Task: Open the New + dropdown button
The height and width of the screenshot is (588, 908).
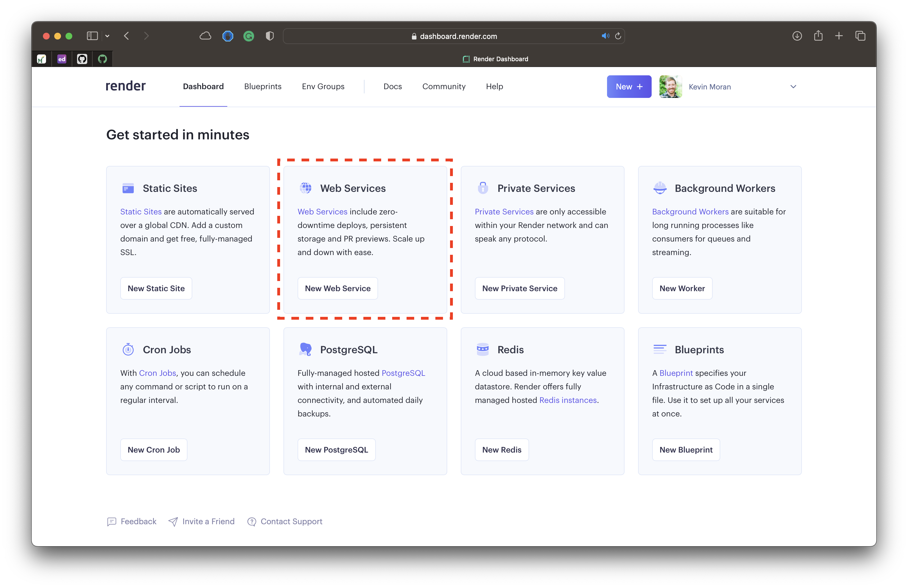Action: [629, 87]
